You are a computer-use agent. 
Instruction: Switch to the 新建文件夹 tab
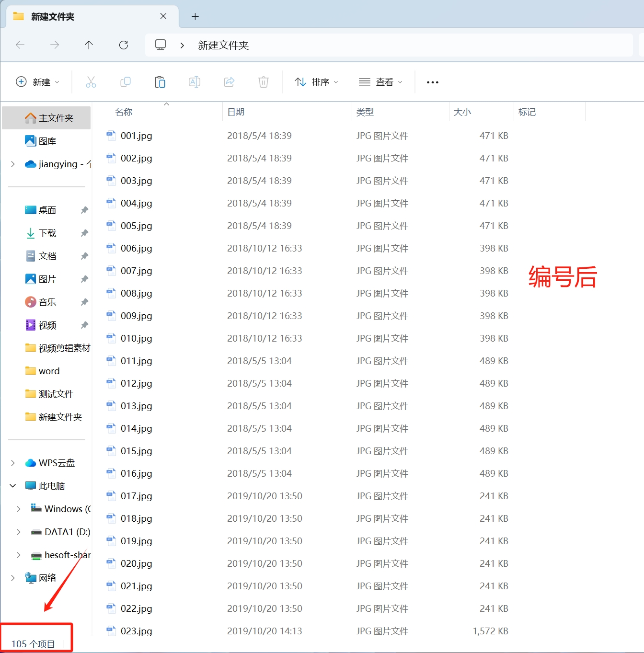point(52,16)
